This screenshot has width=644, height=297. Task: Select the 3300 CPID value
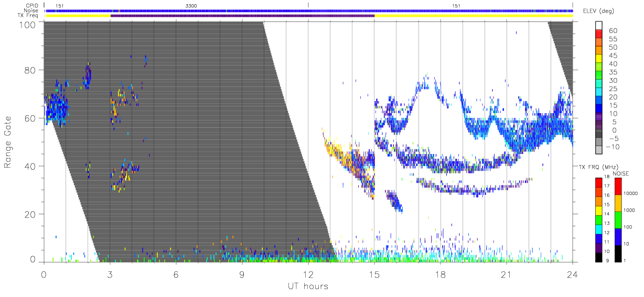191,6
